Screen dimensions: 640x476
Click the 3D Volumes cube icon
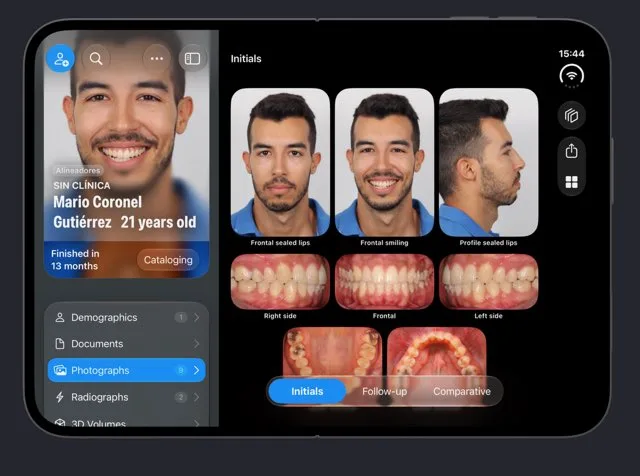(60, 423)
